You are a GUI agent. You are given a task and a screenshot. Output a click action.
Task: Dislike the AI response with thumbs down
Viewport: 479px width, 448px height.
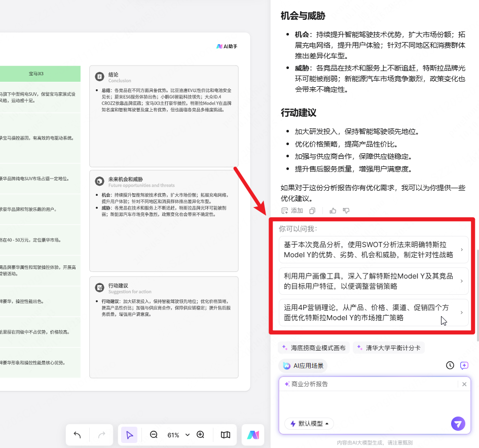point(346,211)
